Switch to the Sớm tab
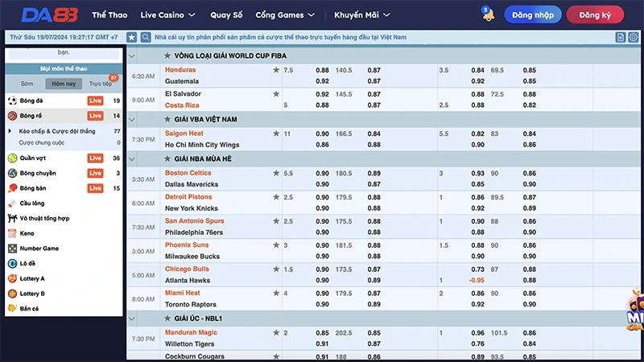This screenshot has width=644, height=362. [27, 84]
